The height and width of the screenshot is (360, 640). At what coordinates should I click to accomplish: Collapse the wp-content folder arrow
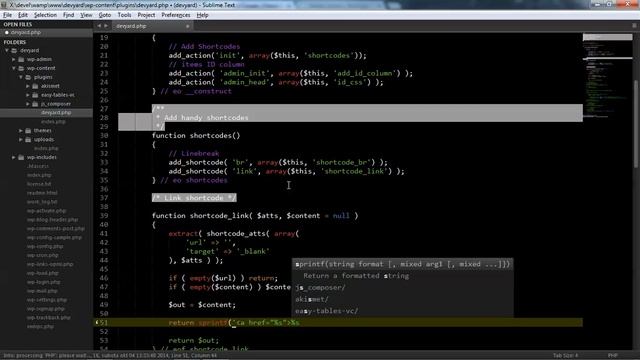pos(14,69)
